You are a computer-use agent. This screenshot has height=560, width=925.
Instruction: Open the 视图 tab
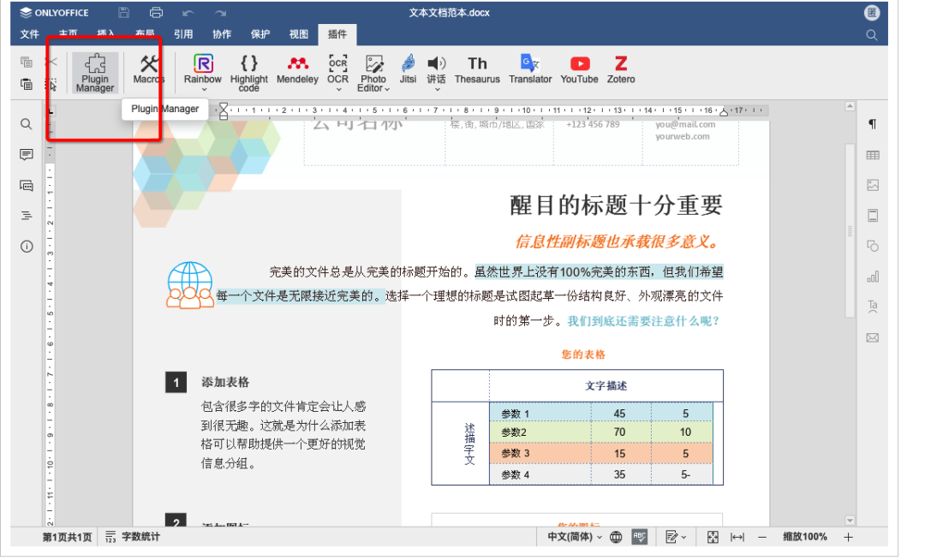[x=299, y=34]
